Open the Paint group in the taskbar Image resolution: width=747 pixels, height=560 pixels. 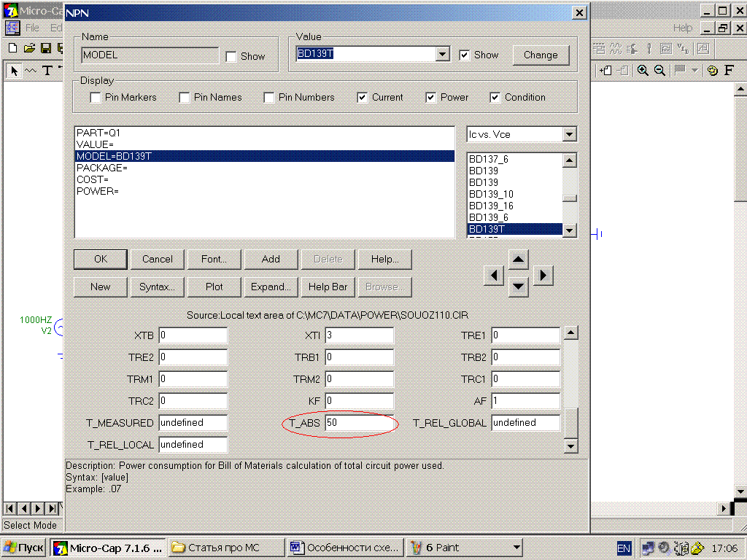click(465, 548)
